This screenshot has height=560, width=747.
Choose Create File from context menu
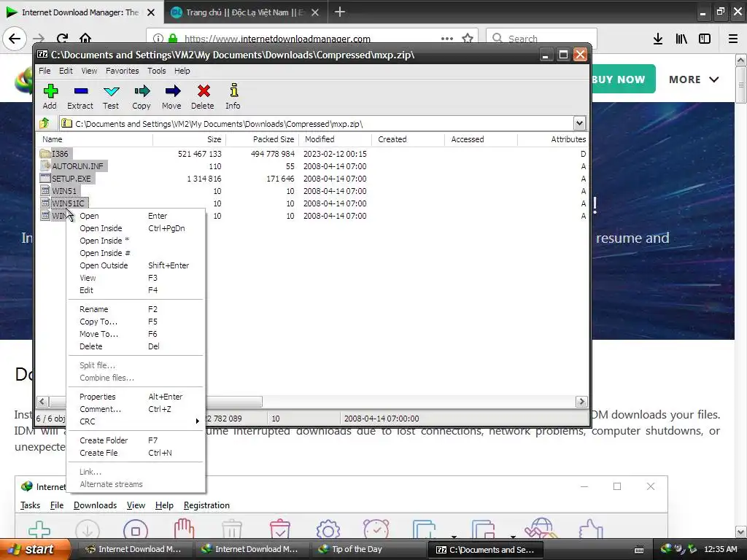coord(136,453)
